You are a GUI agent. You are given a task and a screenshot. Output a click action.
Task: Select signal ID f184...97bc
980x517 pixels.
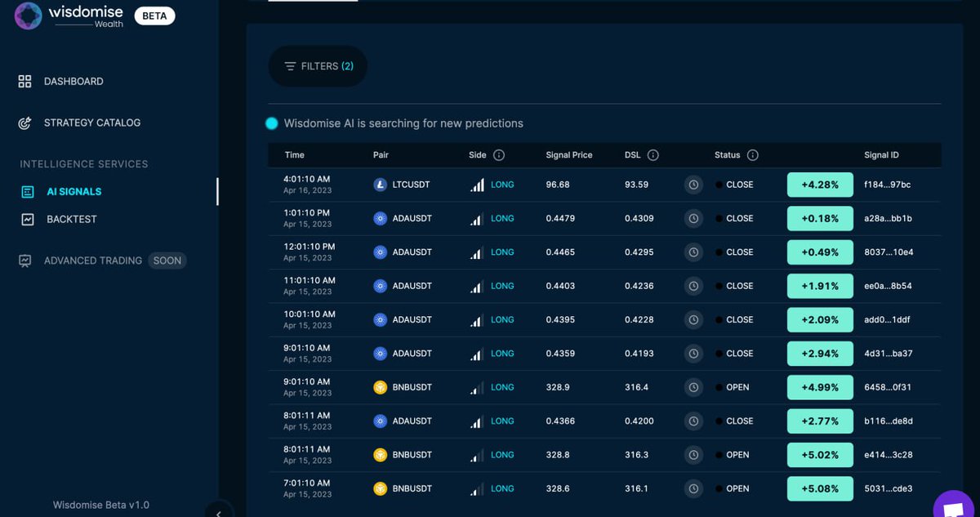click(x=887, y=185)
